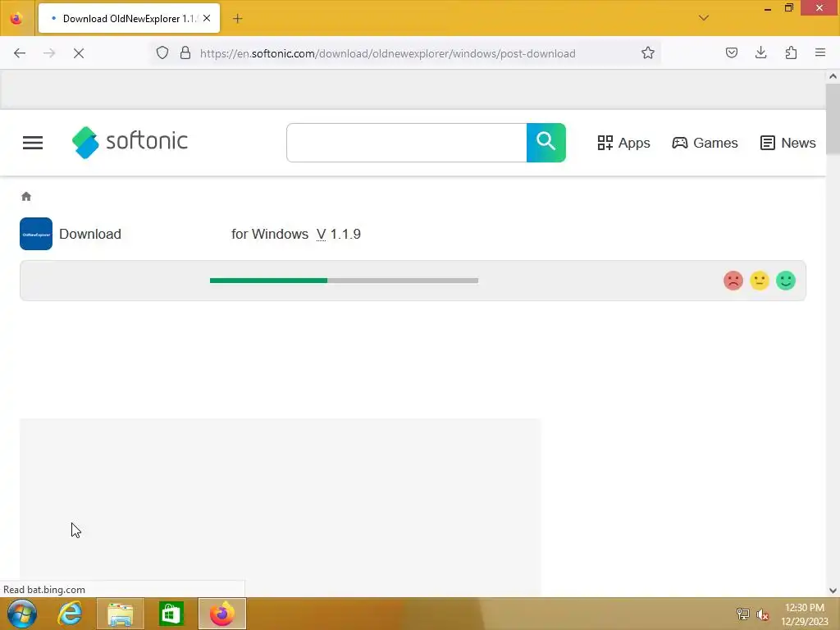Expand the list all tabs dropdown

703,18
